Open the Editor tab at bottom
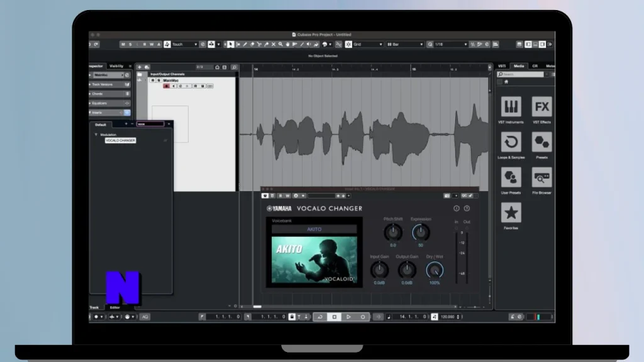Viewport: 644px width, 362px height. point(114,307)
